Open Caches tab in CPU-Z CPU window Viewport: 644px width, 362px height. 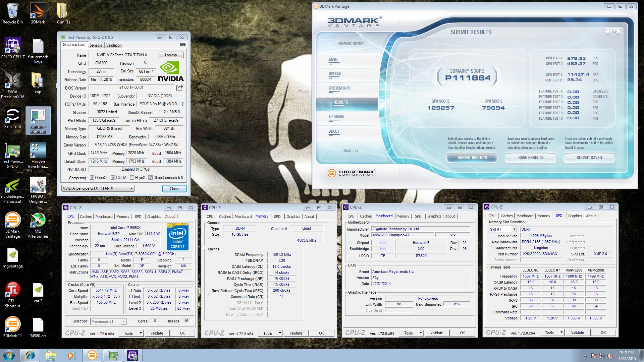(86, 217)
